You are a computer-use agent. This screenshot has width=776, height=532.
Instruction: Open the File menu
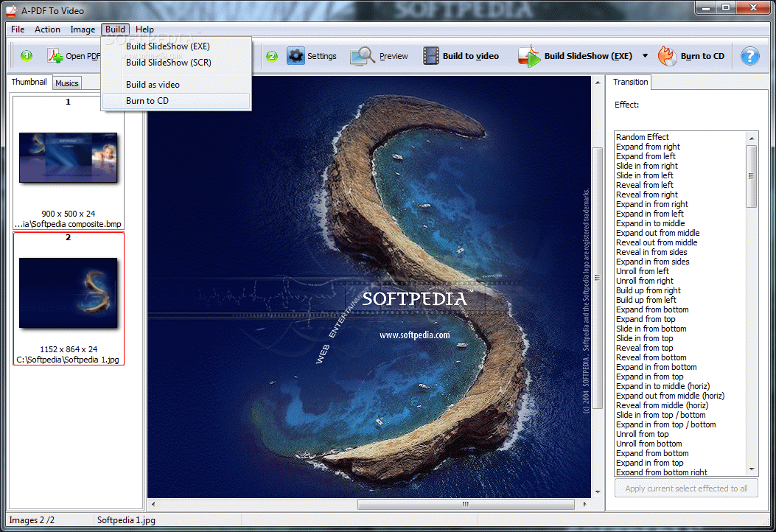pyautogui.click(x=18, y=29)
